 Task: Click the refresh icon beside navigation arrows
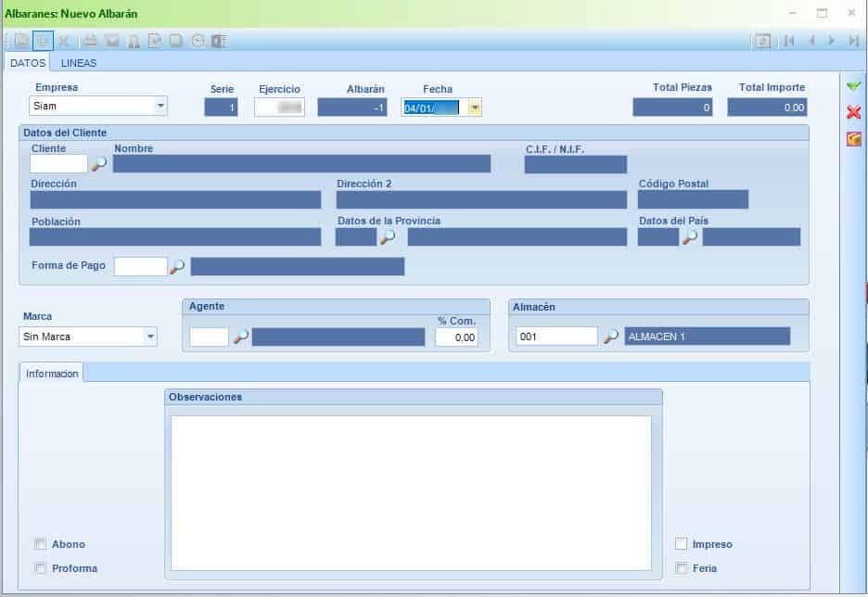(x=763, y=41)
